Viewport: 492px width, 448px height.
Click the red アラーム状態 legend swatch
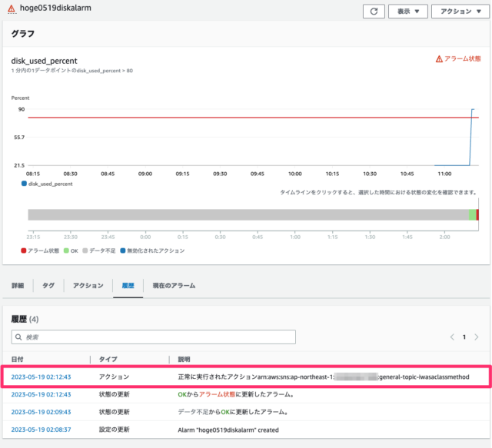click(x=24, y=251)
